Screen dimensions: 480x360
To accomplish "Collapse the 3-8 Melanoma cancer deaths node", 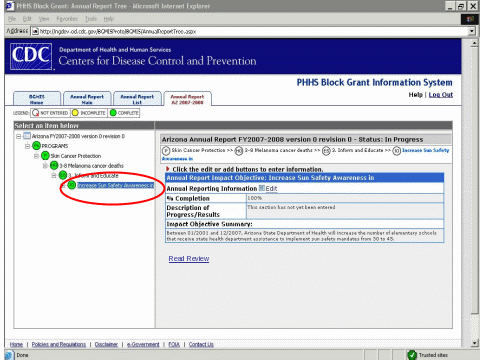I will coord(45,166).
